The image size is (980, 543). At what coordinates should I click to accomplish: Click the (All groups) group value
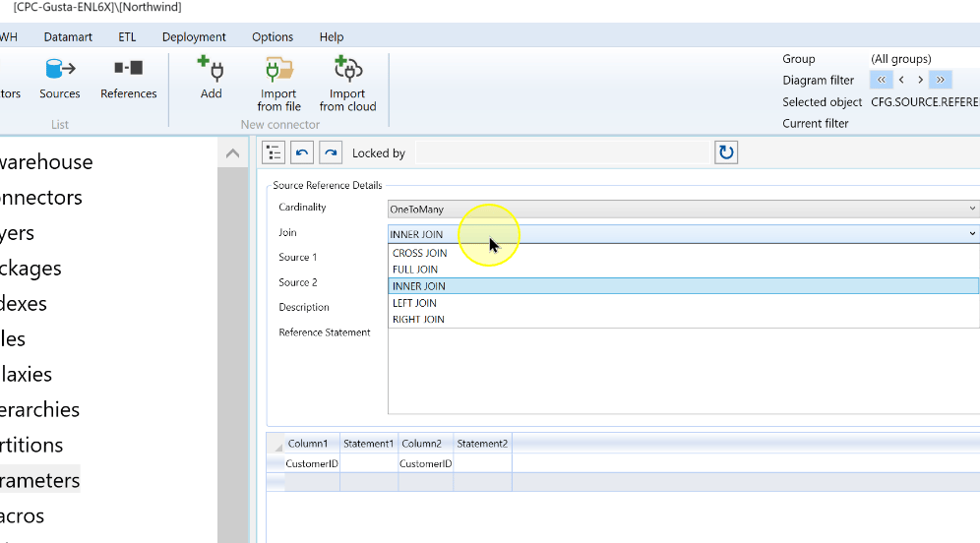[x=900, y=59]
